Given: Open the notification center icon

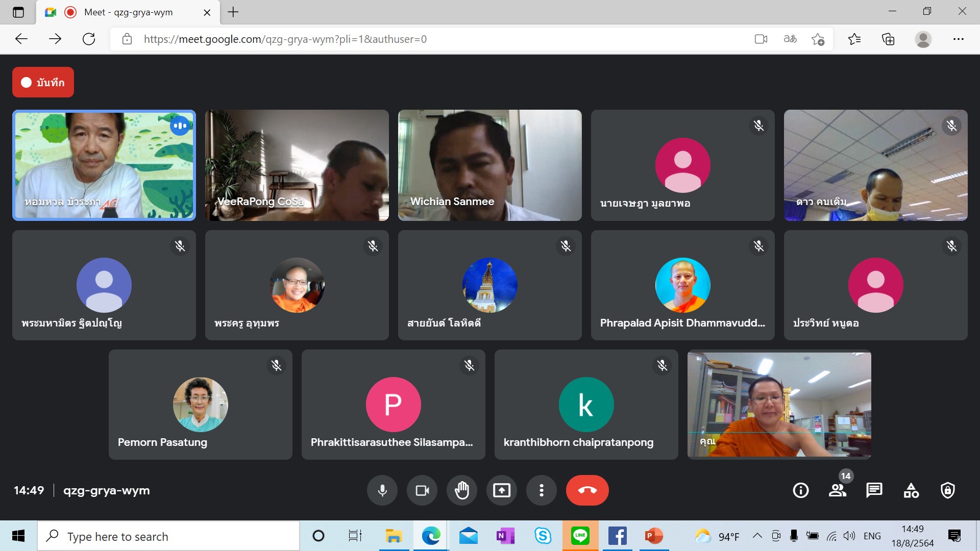Looking at the screenshot, I should (x=954, y=536).
